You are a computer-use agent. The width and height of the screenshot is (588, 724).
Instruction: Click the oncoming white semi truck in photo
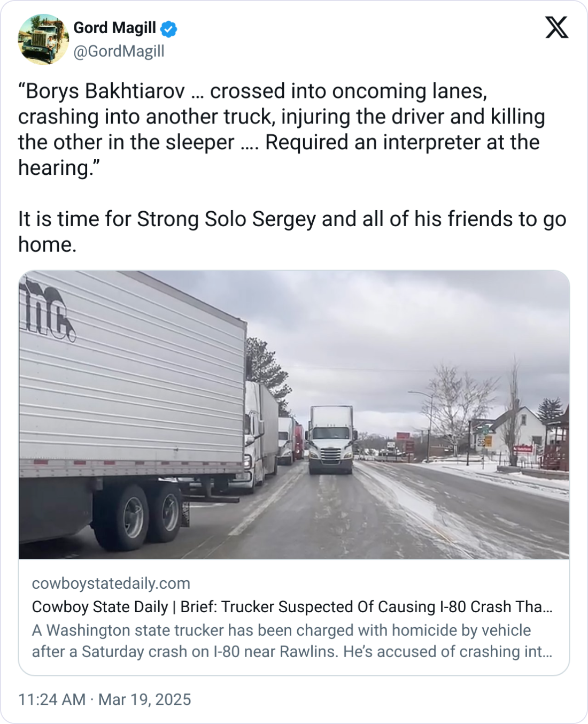[331, 440]
